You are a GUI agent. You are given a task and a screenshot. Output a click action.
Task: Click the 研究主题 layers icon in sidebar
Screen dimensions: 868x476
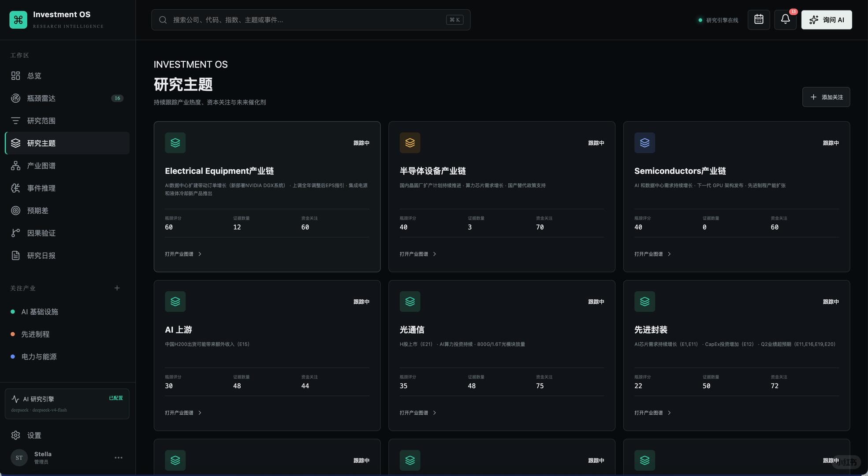16,143
